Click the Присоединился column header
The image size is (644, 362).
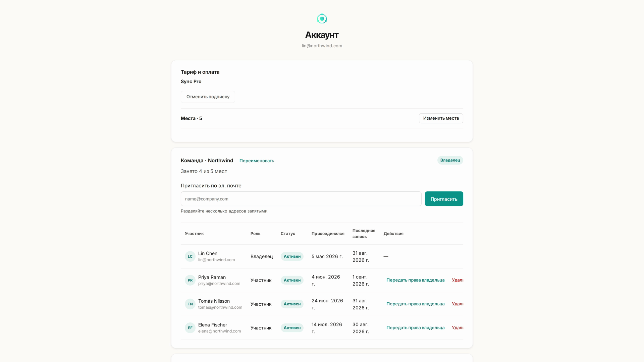click(328, 234)
